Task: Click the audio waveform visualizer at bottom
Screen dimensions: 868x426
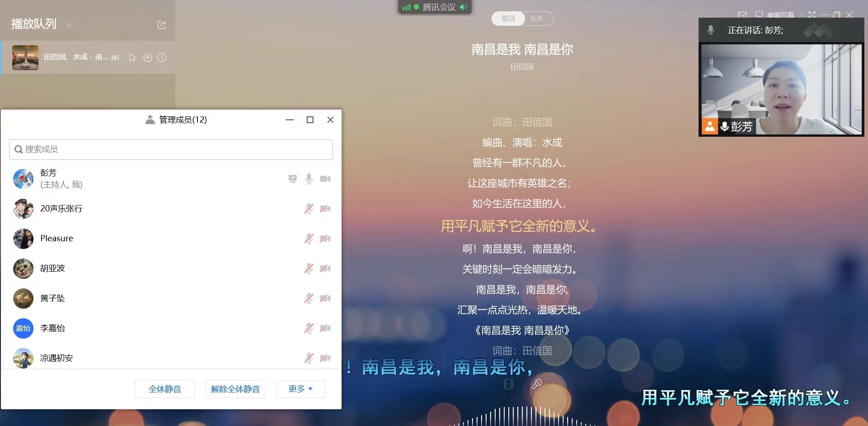Action: point(522,416)
